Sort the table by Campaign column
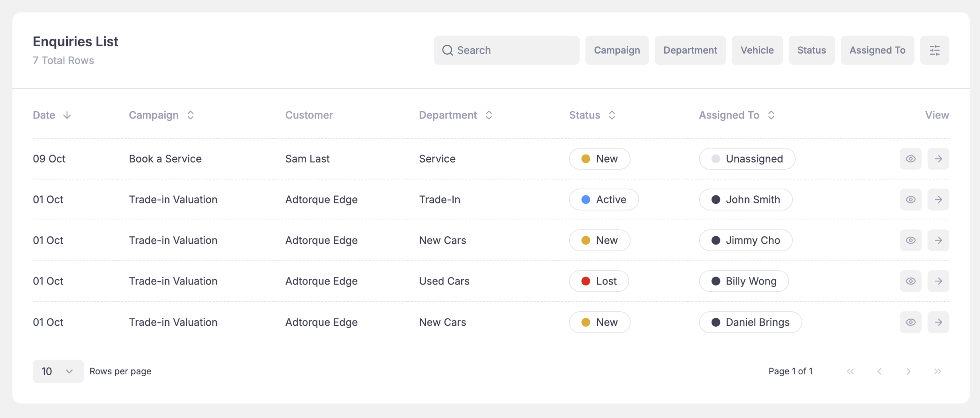 (190, 115)
